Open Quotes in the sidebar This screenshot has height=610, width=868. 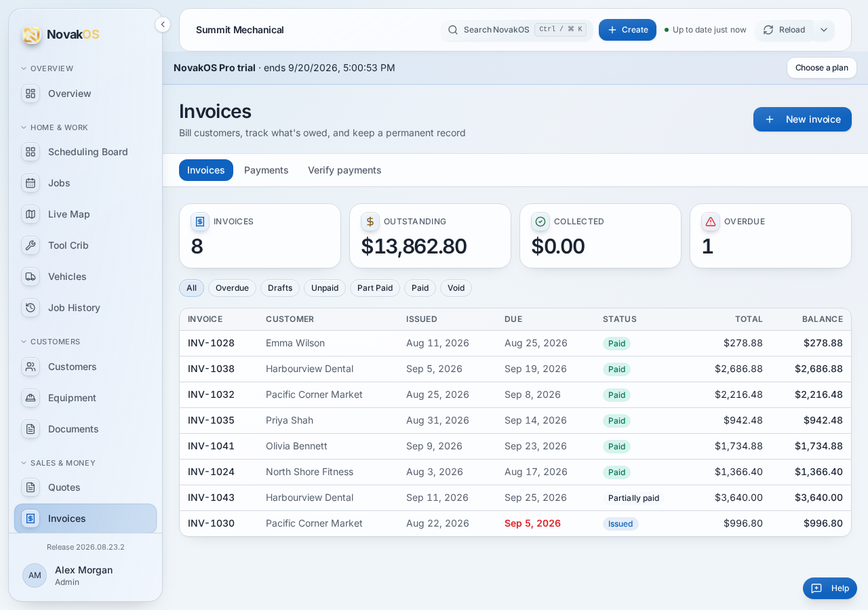click(x=85, y=487)
